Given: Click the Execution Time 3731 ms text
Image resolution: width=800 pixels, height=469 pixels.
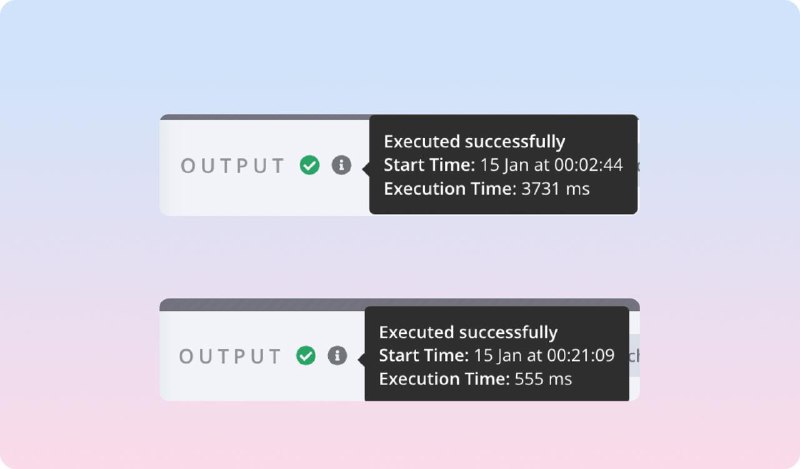Looking at the screenshot, I should pyautogui.click(x=487, y=189).
